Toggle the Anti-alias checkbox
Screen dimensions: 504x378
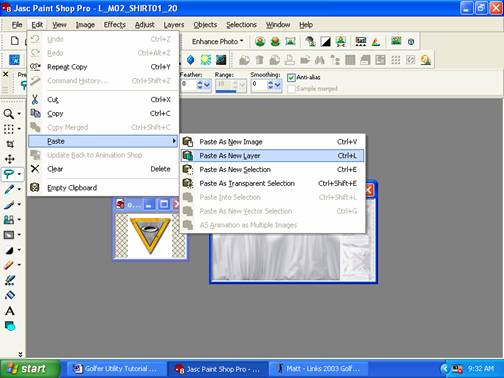(x=291, y=77)
